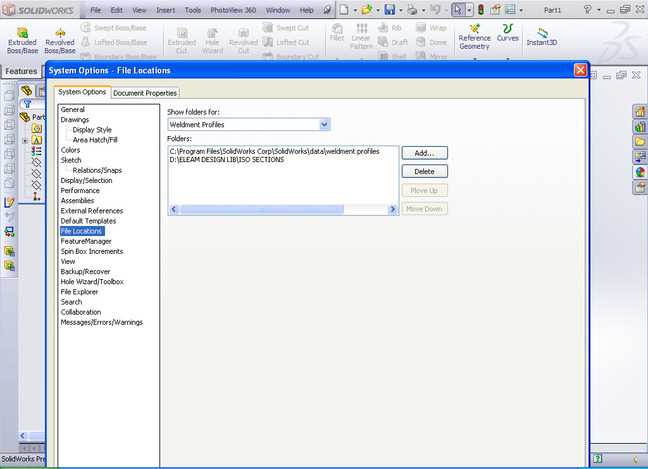
Task: Select Performance in options list
Action: point(80,190)
